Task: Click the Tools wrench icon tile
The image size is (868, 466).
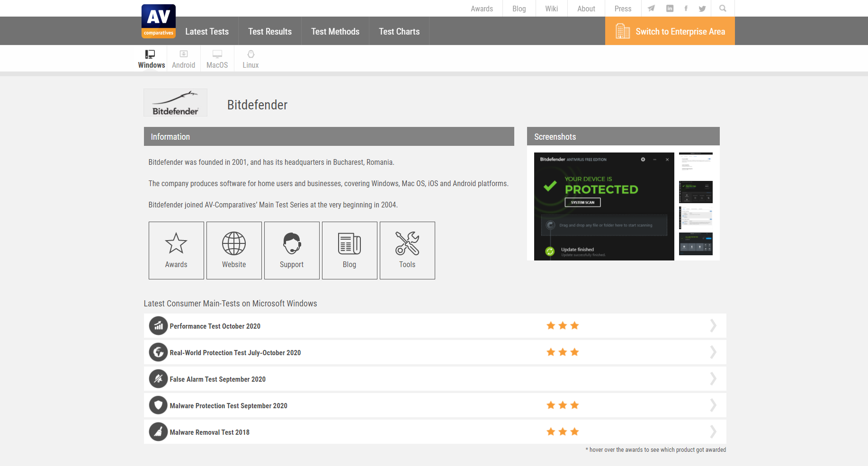Action: tap(407, 251)
